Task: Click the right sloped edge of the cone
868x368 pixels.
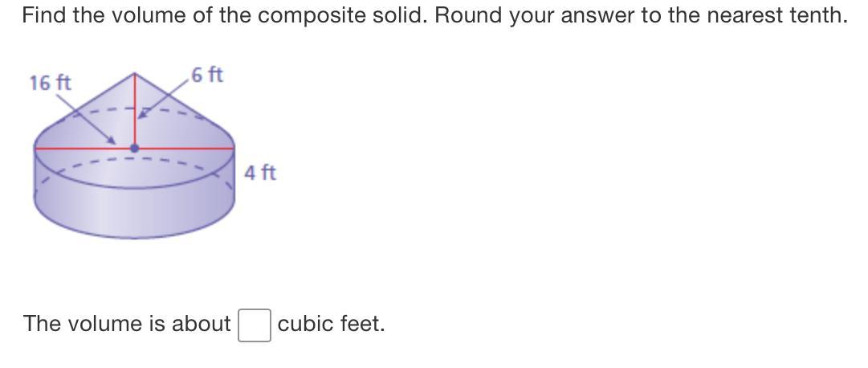Action: [x=185, y=111]
